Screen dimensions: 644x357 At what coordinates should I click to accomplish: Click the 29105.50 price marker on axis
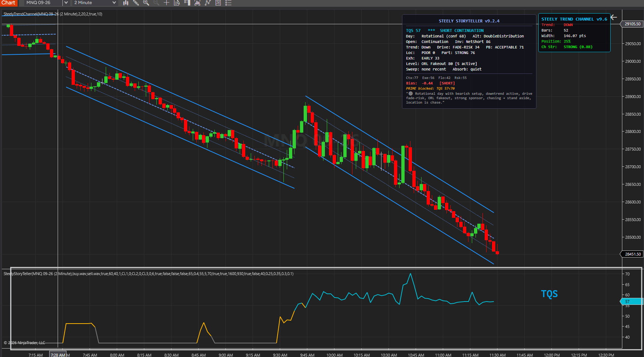[x=632, y=24]
